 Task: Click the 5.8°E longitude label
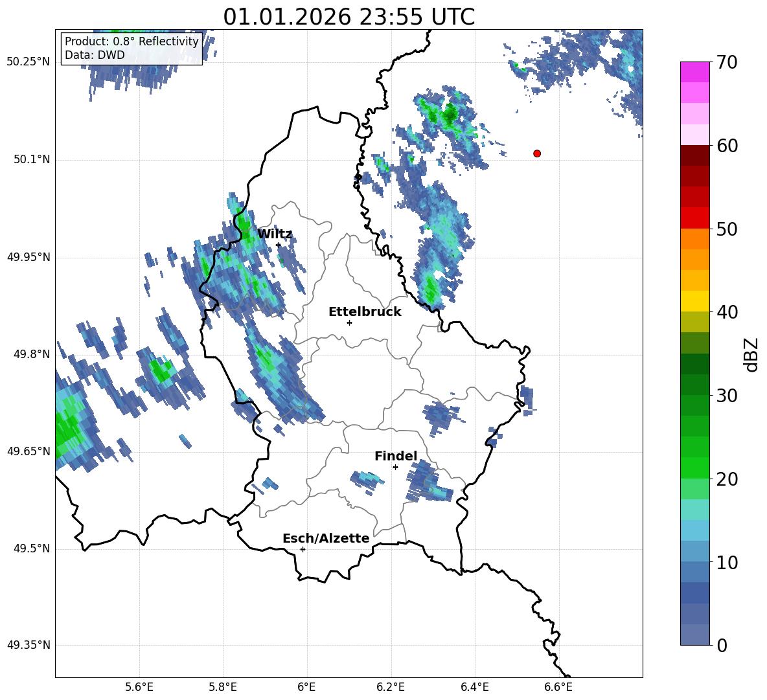coord(223,687)
